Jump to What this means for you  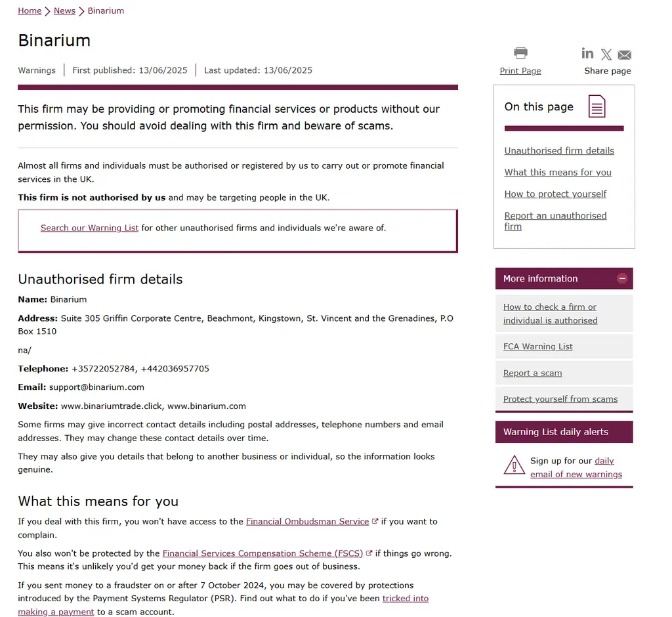(558, 173)
